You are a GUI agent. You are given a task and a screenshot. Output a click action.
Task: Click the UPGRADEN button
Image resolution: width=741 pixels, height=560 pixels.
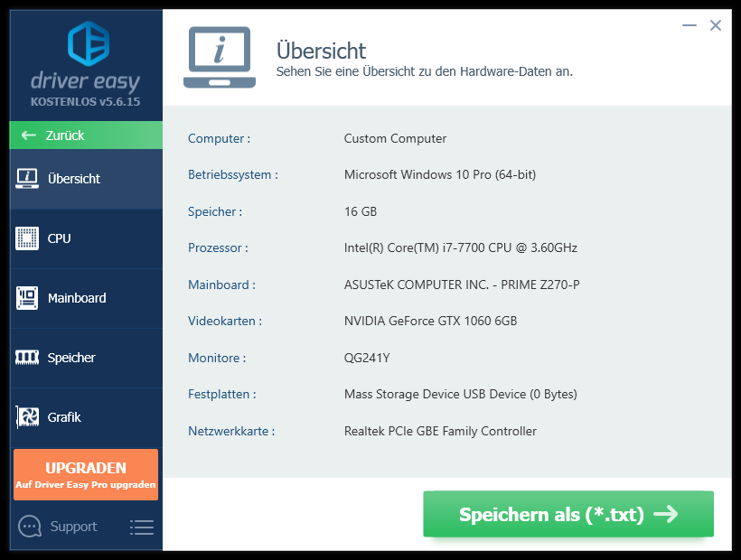tap(86, 474)
